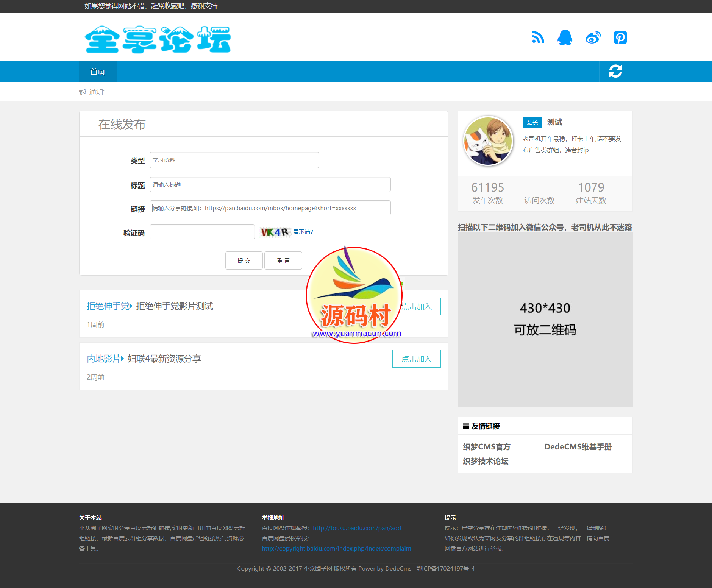Focus the 标题 title input field

pyautogui.click(x=270, y=185)
